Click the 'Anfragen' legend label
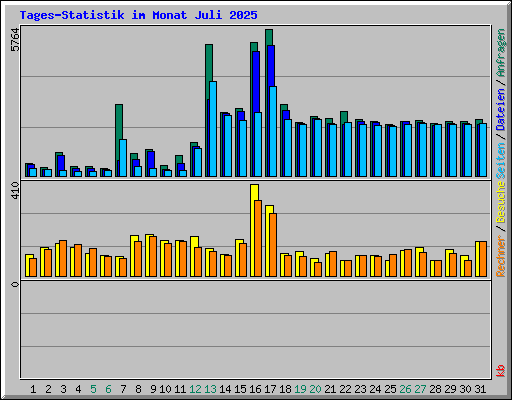 point(501,53)
